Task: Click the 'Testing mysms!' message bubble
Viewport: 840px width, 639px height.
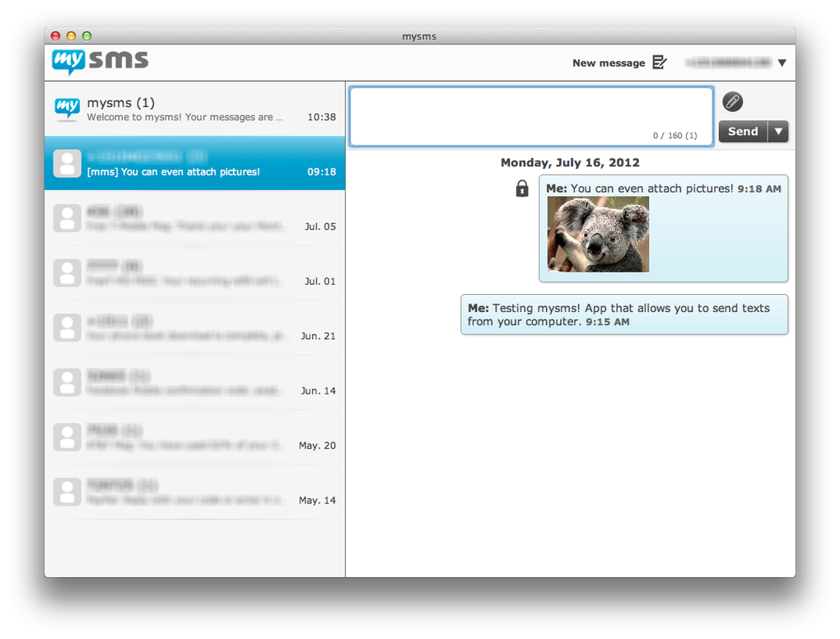Action: 624,315
